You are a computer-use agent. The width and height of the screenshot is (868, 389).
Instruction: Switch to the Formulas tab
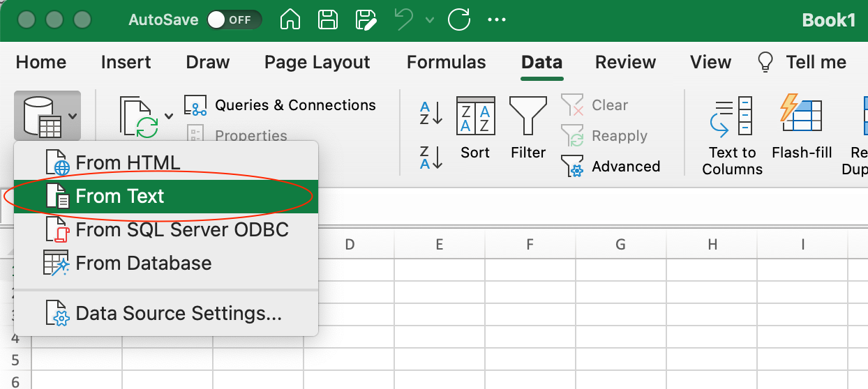(446, 62)
